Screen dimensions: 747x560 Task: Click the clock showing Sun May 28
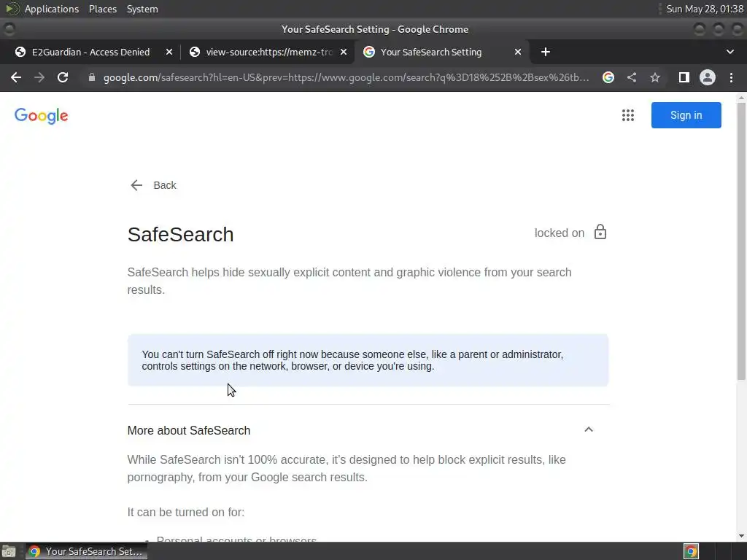[x=705, y=9]
